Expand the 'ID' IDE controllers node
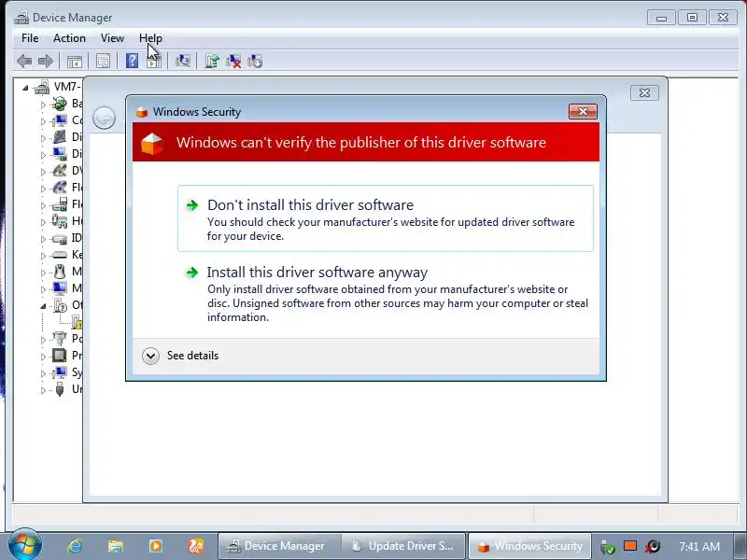Image resolution: width=747 pixels, height=560 pixels. (x=43, y=239)
